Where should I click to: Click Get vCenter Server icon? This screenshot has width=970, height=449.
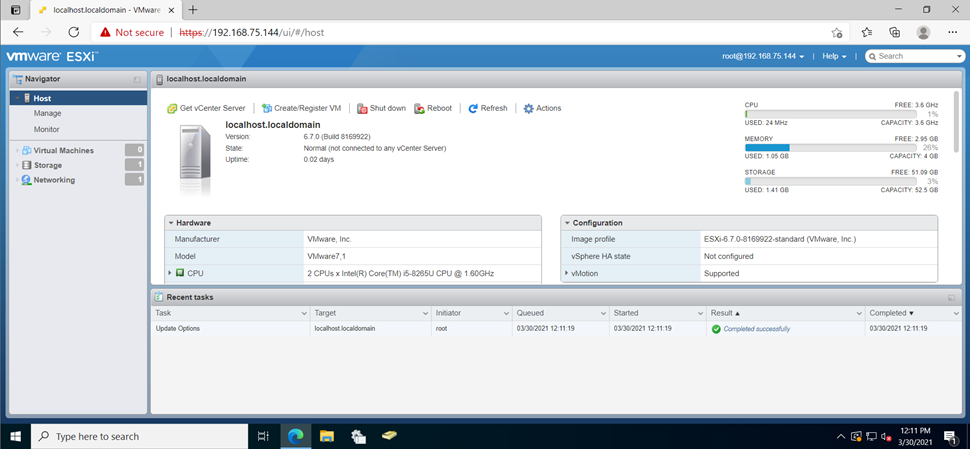pyautogui.click(x=173, y=108)
